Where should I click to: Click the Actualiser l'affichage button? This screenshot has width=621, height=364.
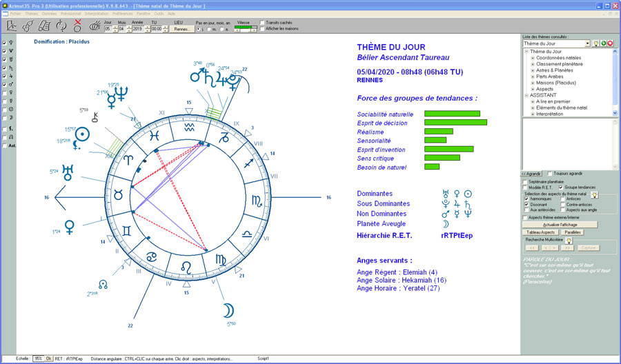click(560, 225)
